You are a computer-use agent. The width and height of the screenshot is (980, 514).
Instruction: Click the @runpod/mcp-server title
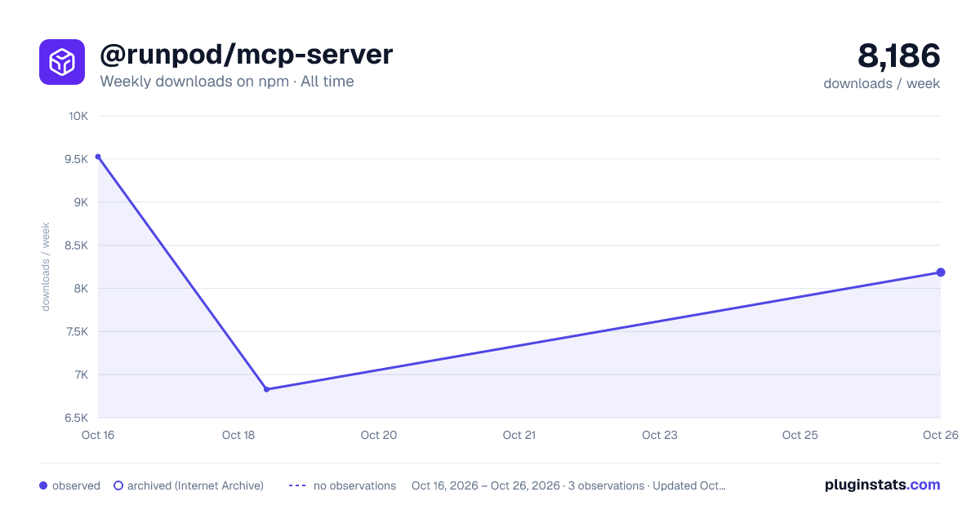point(247,55)
